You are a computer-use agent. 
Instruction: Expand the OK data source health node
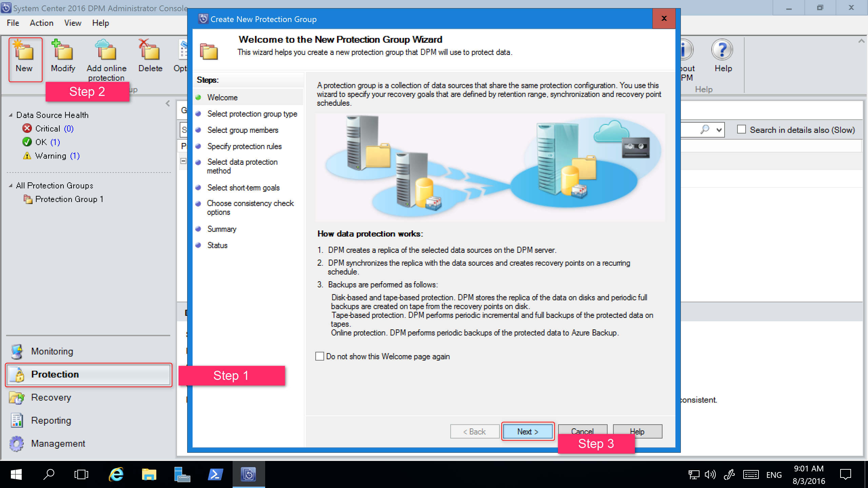click(41, 142)
